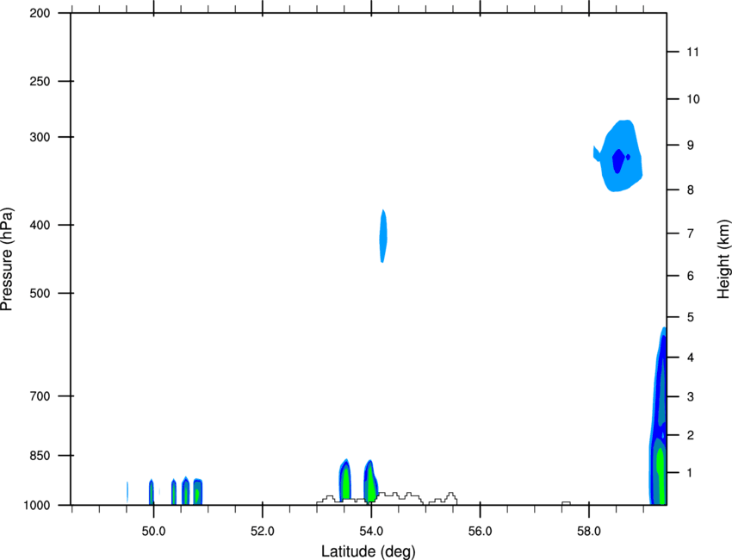Viewport: 732px width, 560px height.
Task: Click the 54.0 latitude tick label
Action: 372,532
